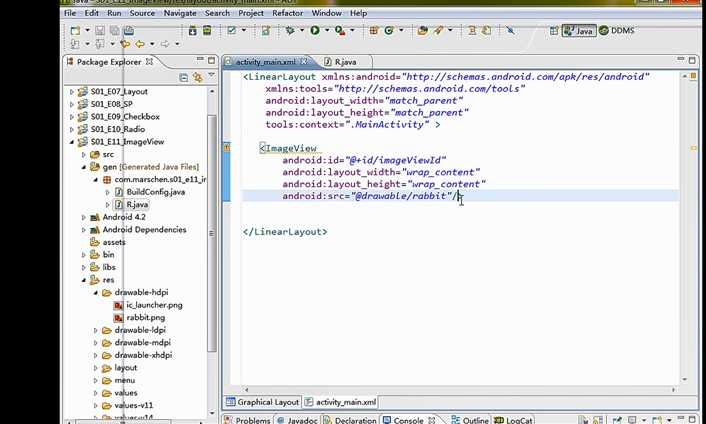706x424 pixels.
Task: Open the Refactor menu
Action: coord(287,13)
